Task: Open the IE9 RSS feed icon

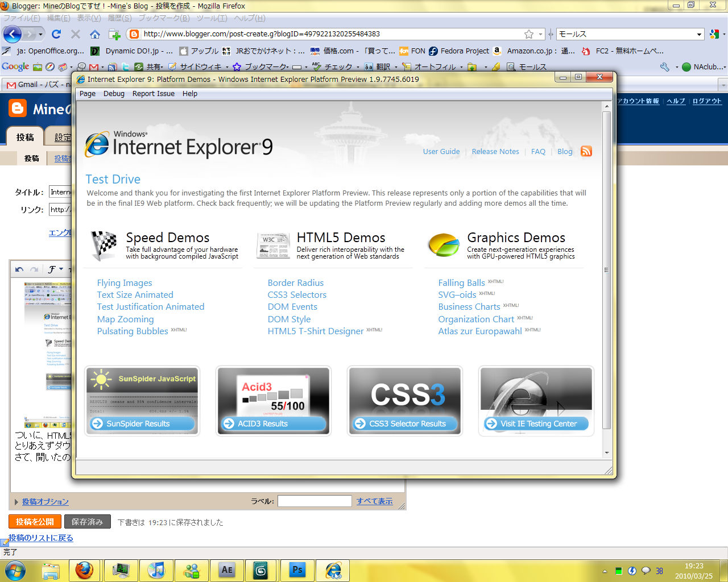Action: click(586, 151)
